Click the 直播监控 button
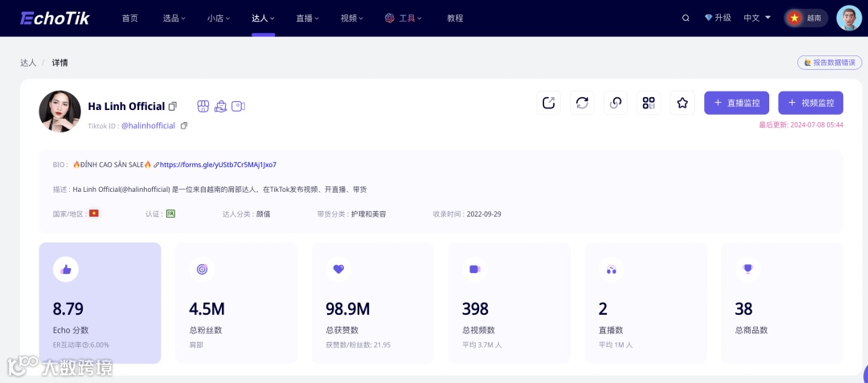Image resolution: width=868 pixels, height=383 pixels. point(736,103)
